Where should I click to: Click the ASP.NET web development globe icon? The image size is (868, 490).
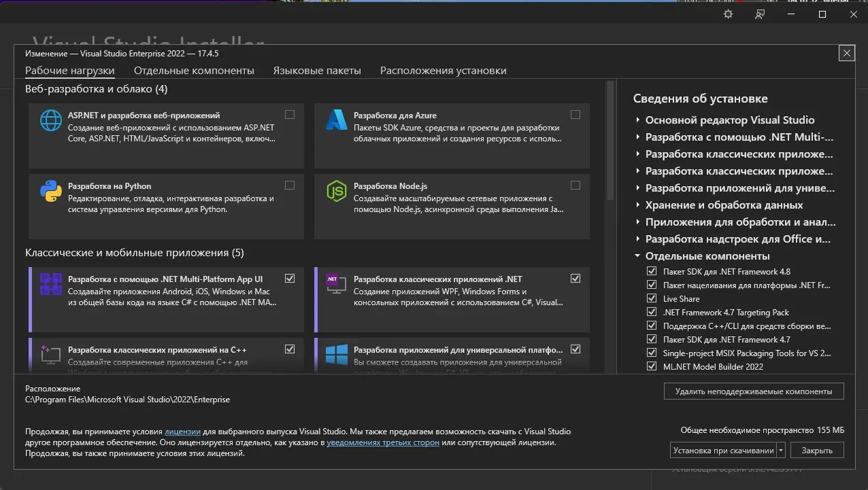(x=50, y=120)
